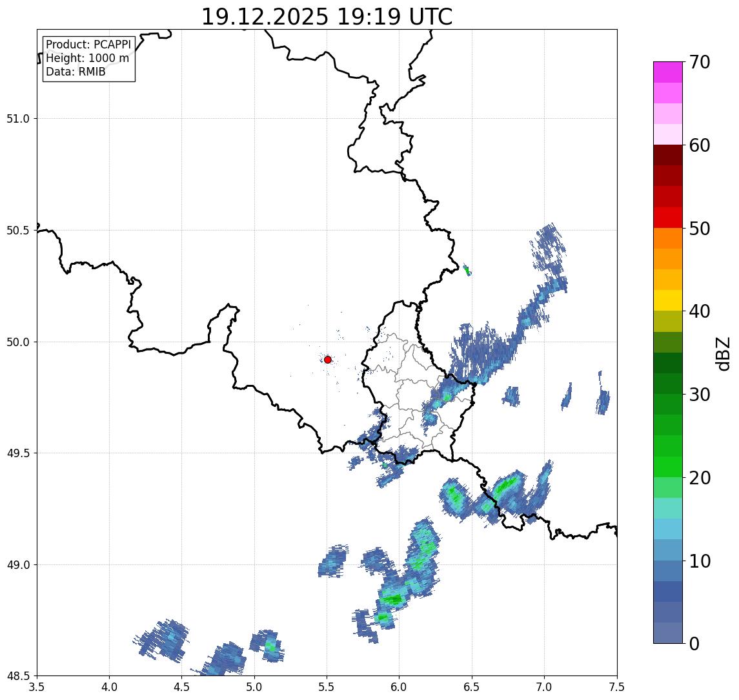
Task: Click the colorbar tick label "70"
Action: 699,62
